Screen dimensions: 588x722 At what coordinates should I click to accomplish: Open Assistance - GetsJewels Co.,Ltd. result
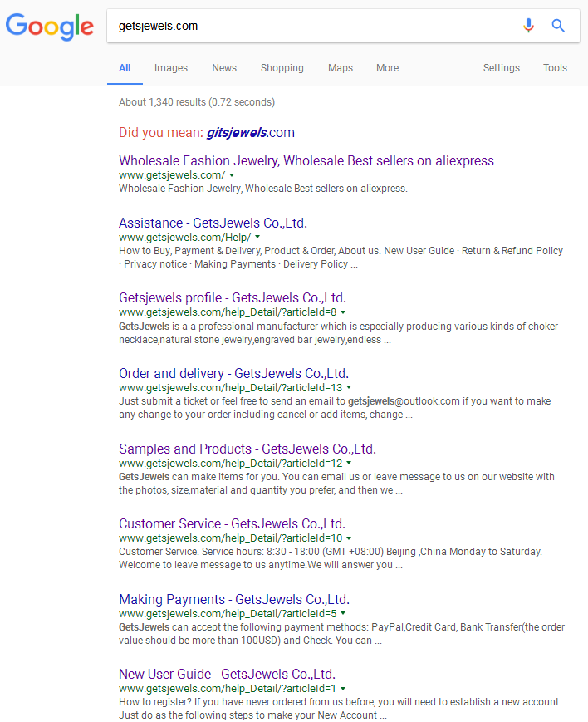click(213, 223)
